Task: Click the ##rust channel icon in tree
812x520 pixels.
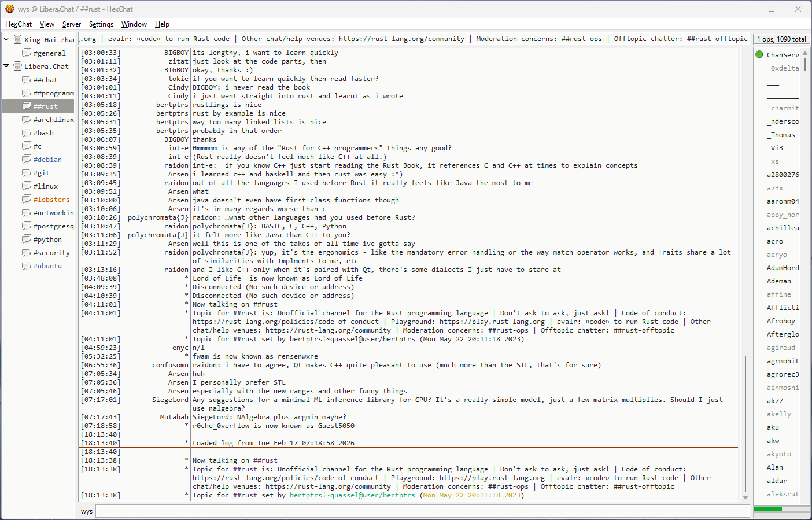Action: click(x=27, y=106)
